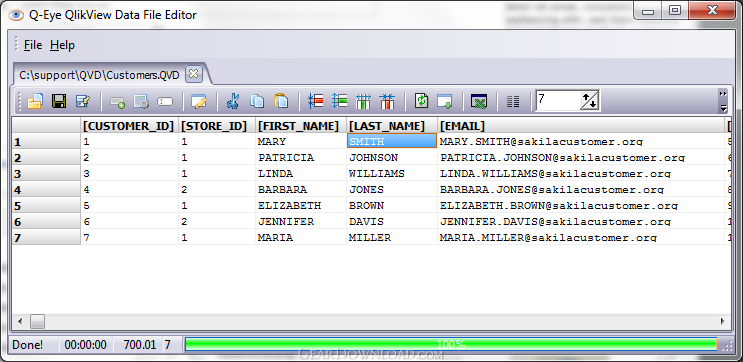Save file using floppy disk icon
The width and height of the screenshot is (743, 362).
(59, 101)
